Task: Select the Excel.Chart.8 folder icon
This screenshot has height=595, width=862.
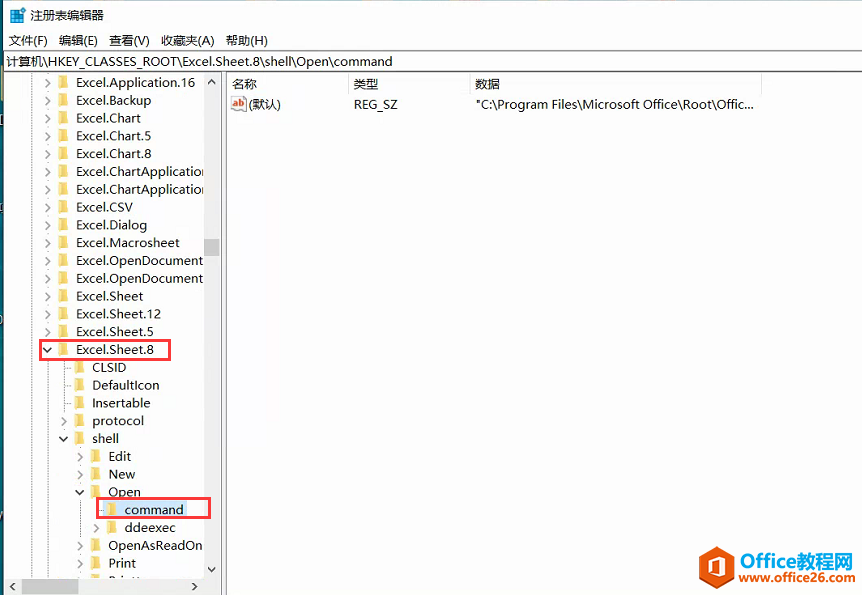Action: pyautogui.click(x=63, y=153)
